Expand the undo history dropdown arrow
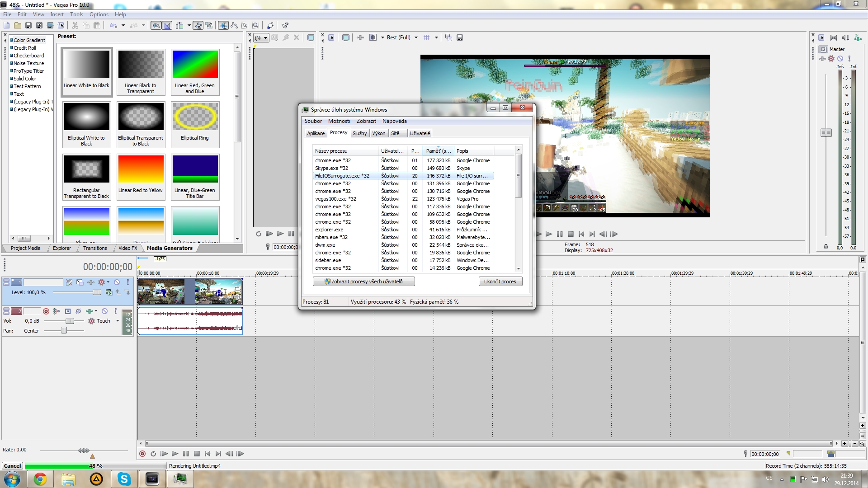This screenshot has width=868, height=488. tap(123, 26)
